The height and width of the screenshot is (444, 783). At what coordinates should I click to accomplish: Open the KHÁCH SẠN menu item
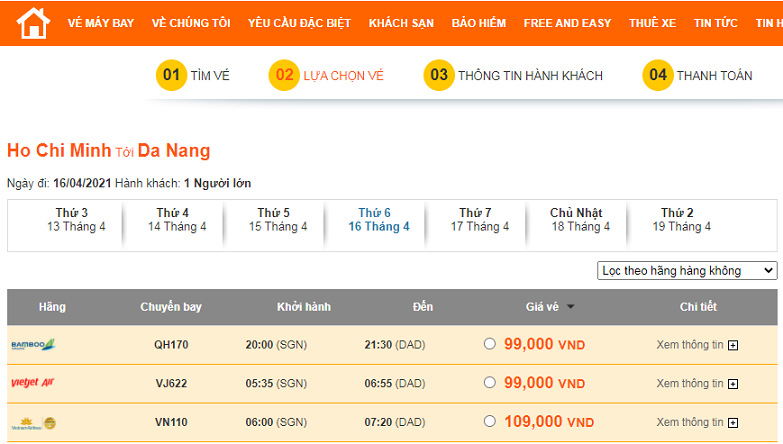coord(401,23)
